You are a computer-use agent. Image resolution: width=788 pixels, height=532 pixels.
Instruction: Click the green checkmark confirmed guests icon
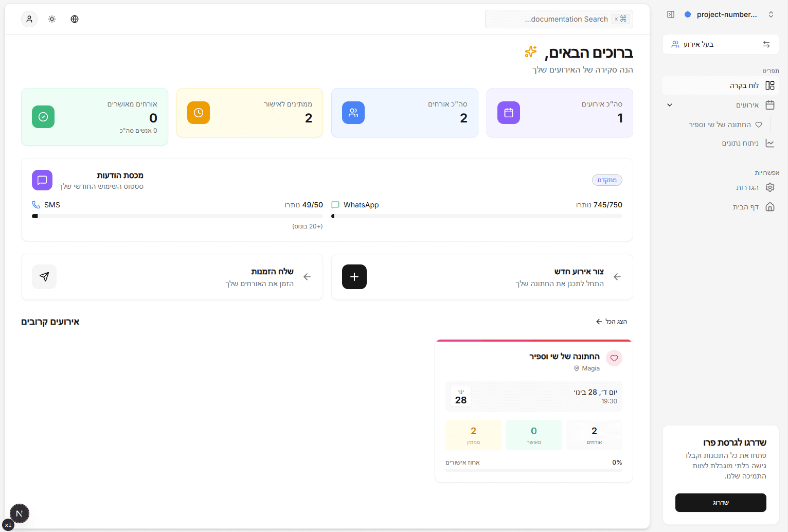(43, 117)
